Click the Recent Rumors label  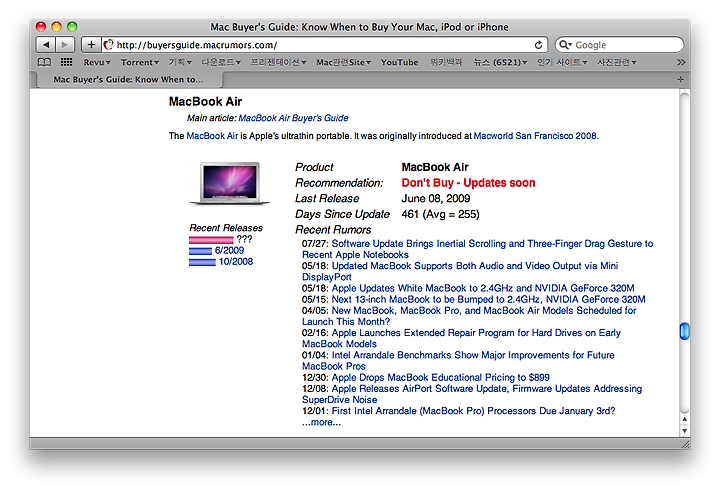pyautogui.click(x=333, y=230)
